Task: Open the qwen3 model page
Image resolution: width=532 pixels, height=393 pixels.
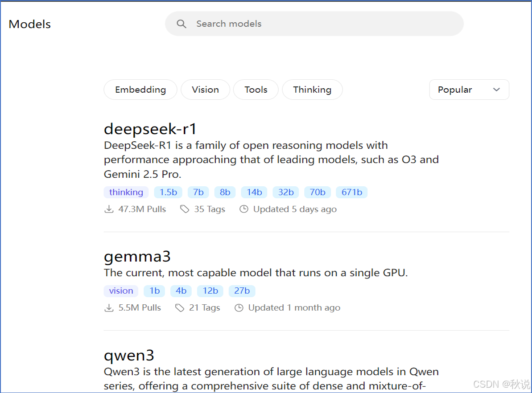Action: click(x=129, y=356)
